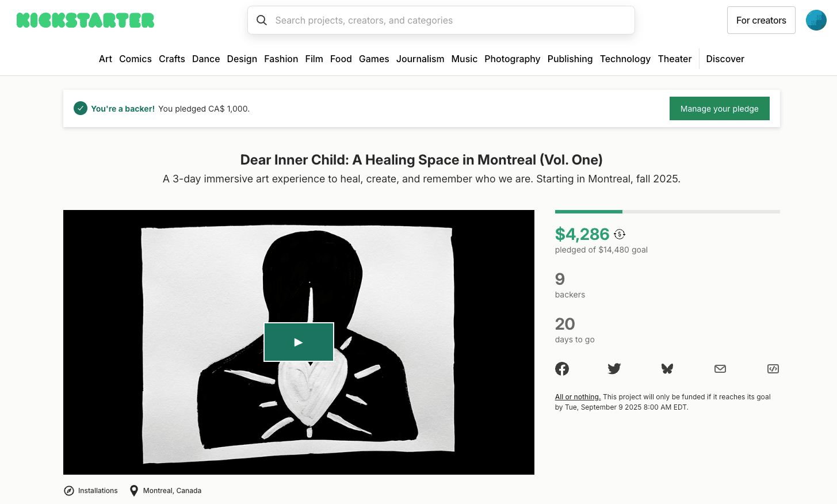
Task: Click Manage your pledge button
Action: (x=719, y=108)
